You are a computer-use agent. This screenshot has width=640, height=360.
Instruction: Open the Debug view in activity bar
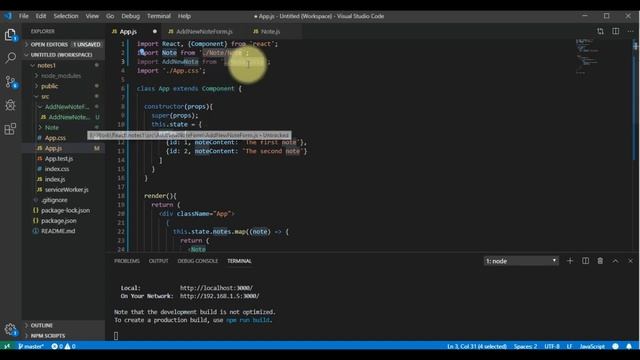10,105
